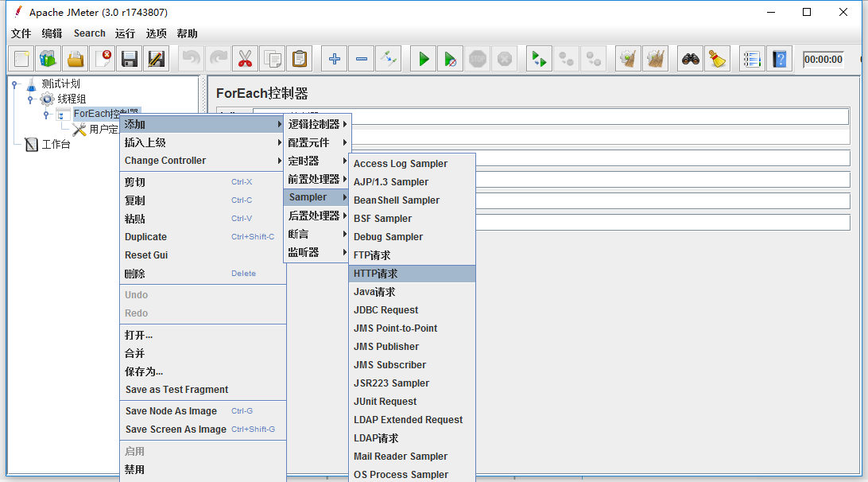
Task: Select the 测试计划 tree node
Action: coord(61,84)
